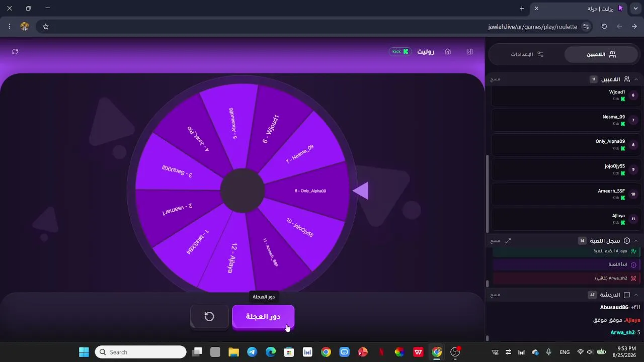
Task: Click the players icon beside the اللاعبين section header
Action: tap(627, 79)
